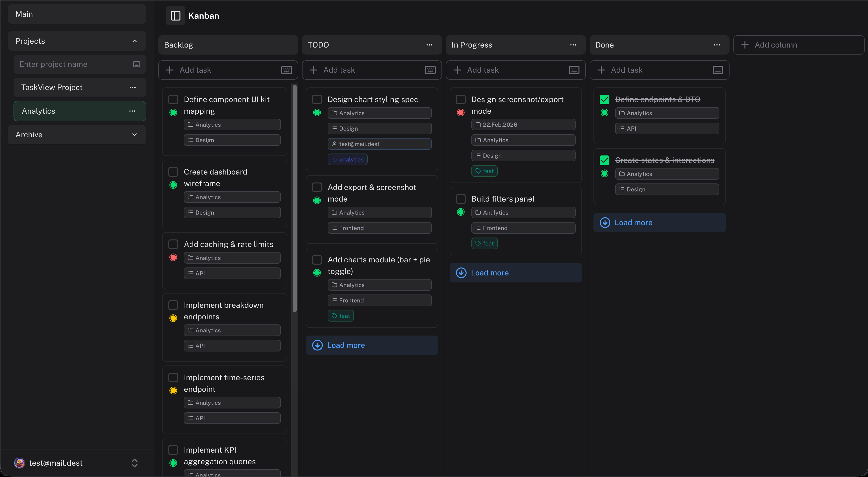Collapse the Projects section

coord(134,41)
